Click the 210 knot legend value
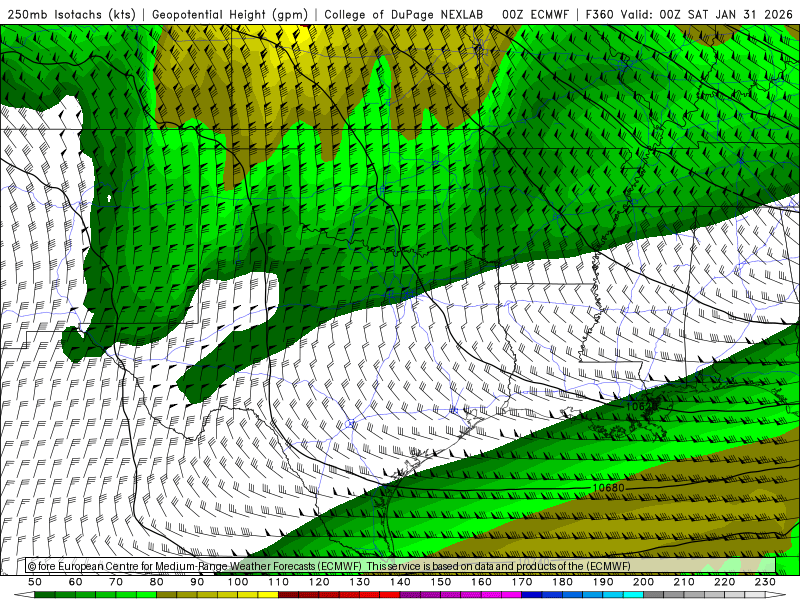 coord(684,582)
